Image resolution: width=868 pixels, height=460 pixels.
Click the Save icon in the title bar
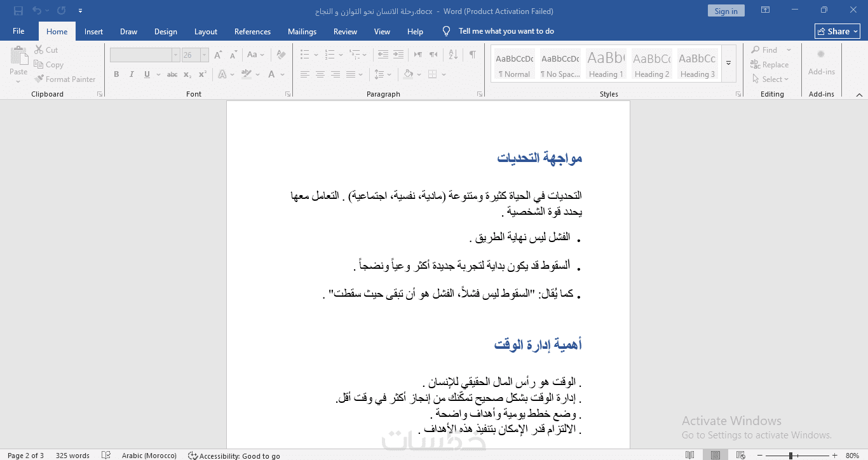click(18, 11)
